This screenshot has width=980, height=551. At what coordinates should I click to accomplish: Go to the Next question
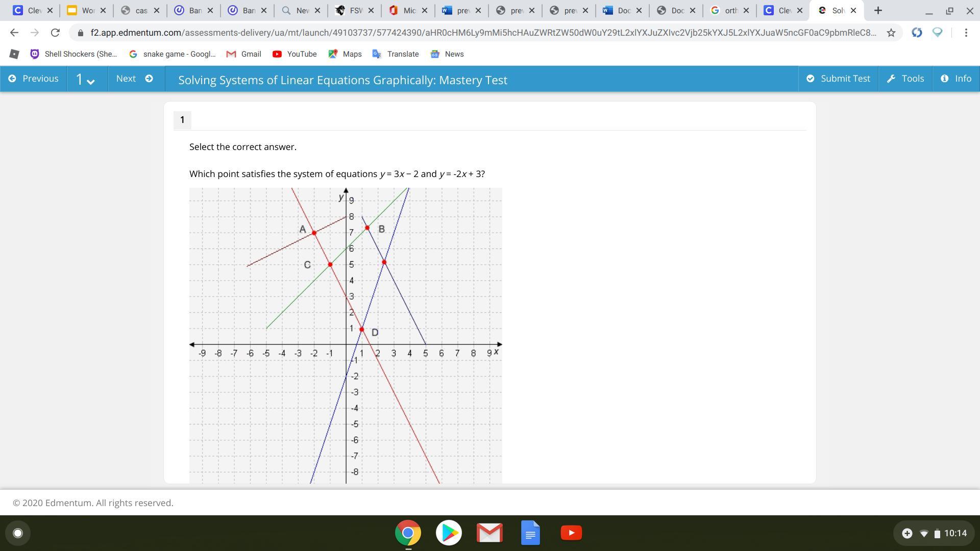coord(134,79)
